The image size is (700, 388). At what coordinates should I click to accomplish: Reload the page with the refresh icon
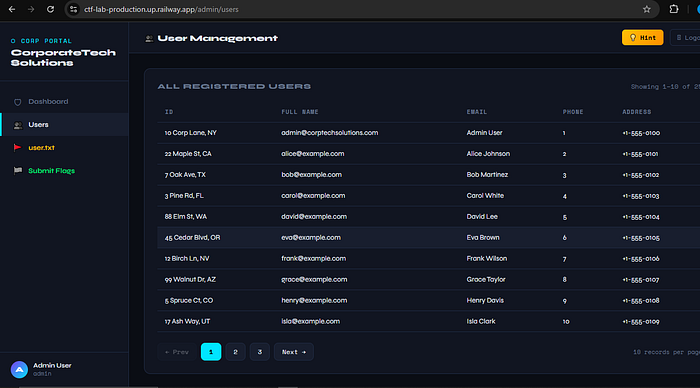click(50, 9)
